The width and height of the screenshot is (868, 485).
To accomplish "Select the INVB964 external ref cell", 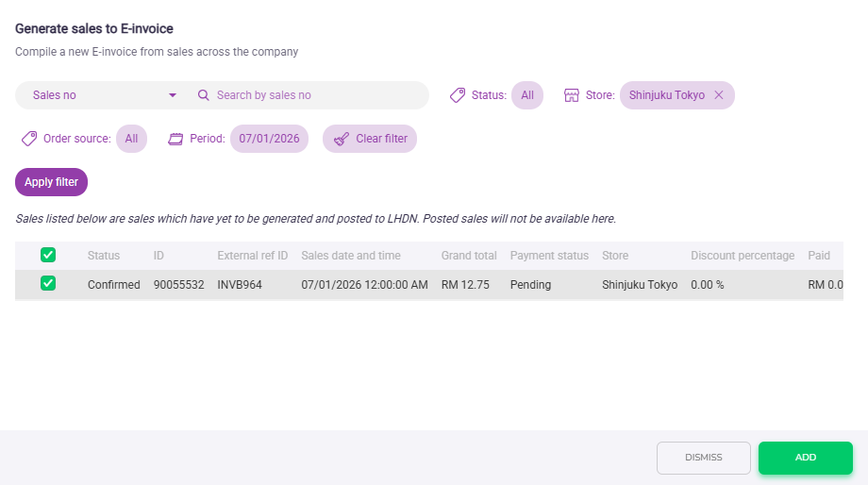I will coord(240,285).
